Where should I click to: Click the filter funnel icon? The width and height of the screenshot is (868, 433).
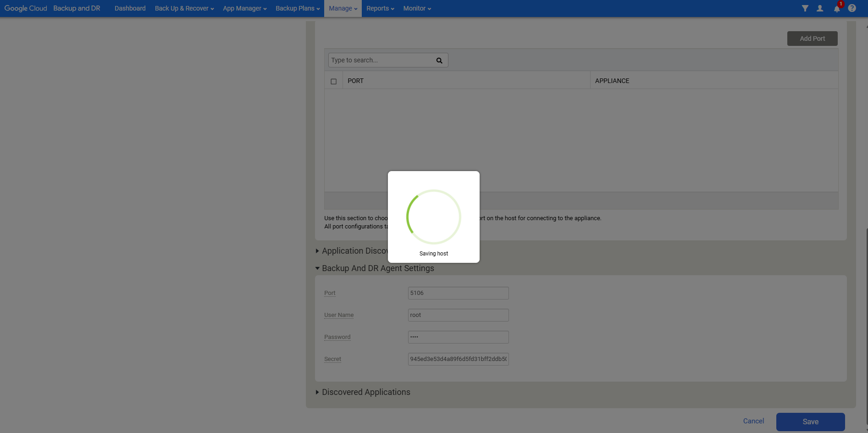[805, 8]
